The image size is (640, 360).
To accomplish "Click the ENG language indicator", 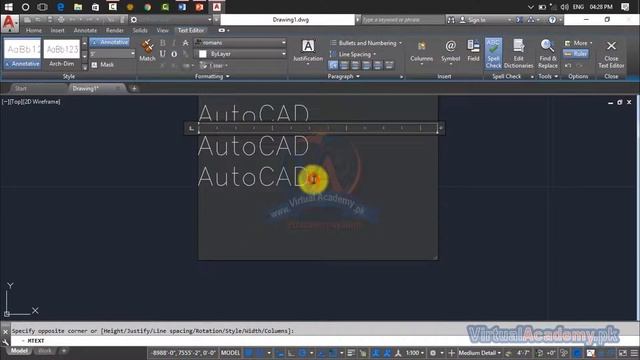I will pos(578,7).
